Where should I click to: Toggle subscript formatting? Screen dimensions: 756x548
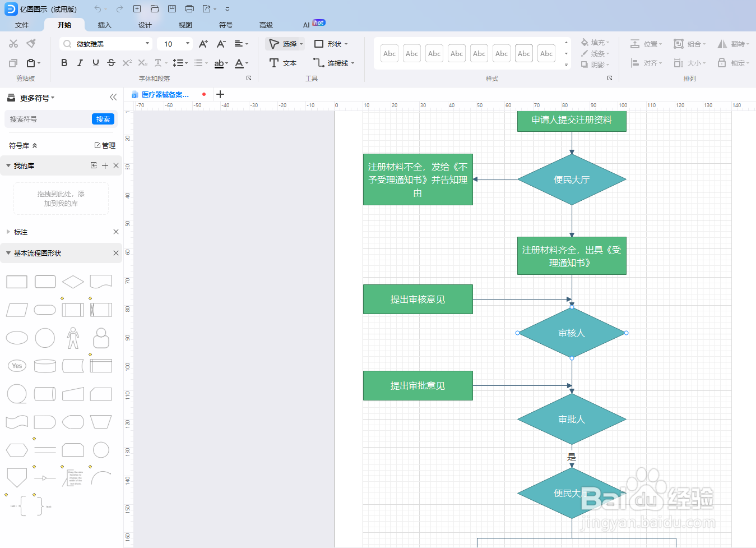point(143,63)
